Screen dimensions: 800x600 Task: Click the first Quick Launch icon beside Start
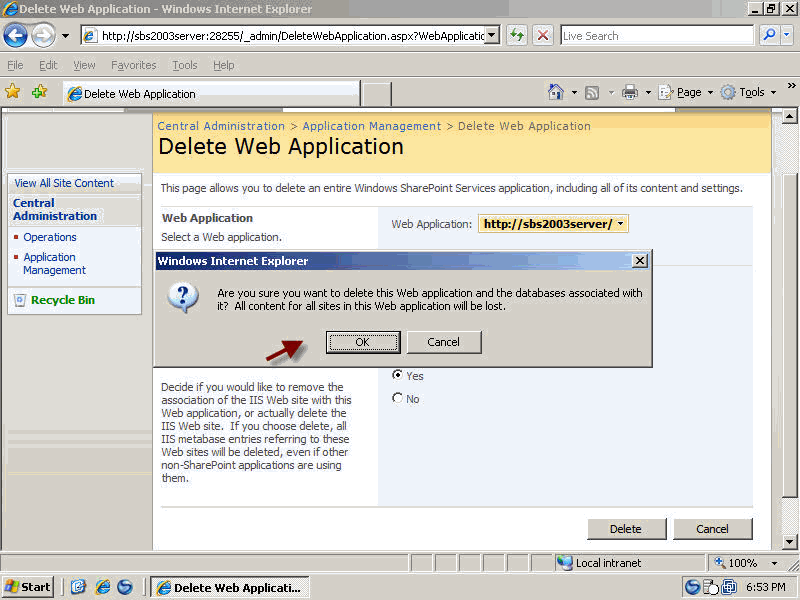(x=78, y=587)
